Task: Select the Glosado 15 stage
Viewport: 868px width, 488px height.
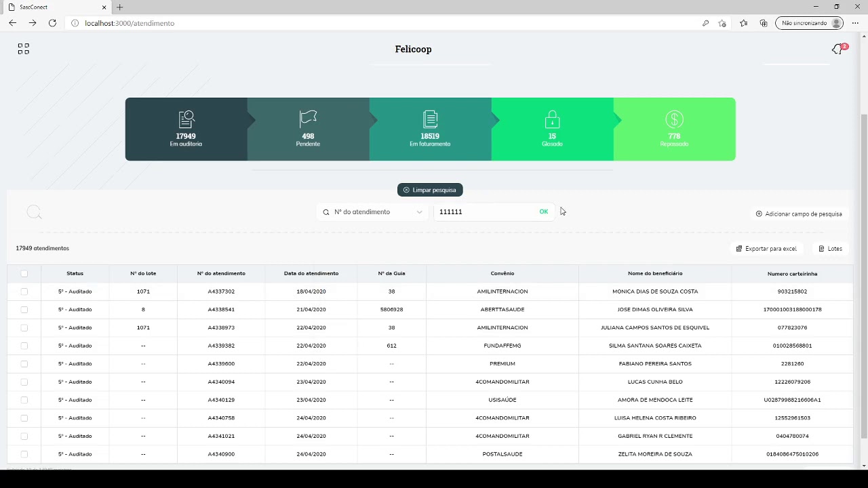Action: pyautogui.click(x=553, y=129)
